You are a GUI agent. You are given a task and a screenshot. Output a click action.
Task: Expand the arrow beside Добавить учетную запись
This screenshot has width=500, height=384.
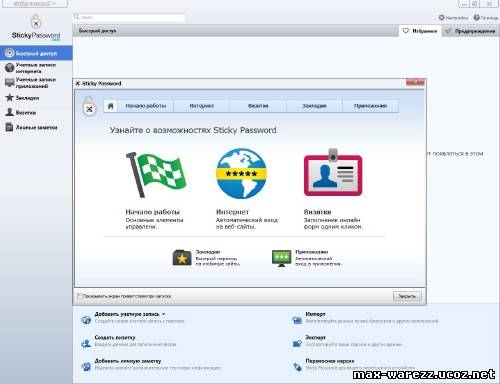[x=164, y=314]
